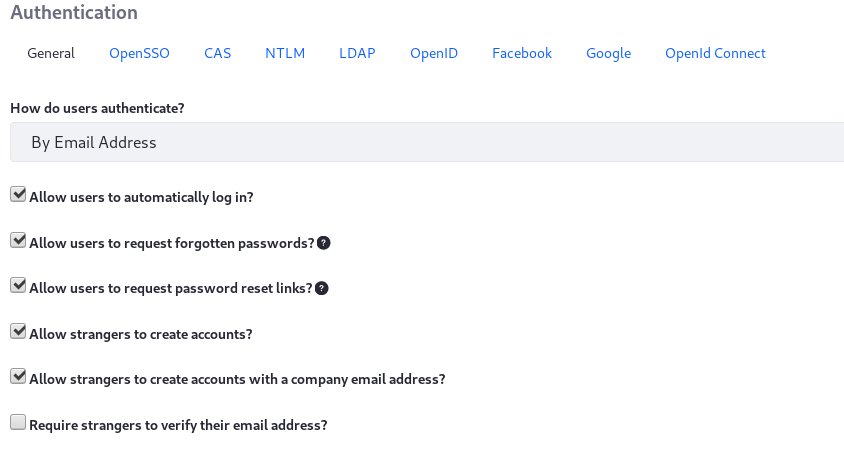Image resolution: width=844 pixels, height=453 pixels.
Task: Click help icon beside forgotten passwords option
Action: 323,243
